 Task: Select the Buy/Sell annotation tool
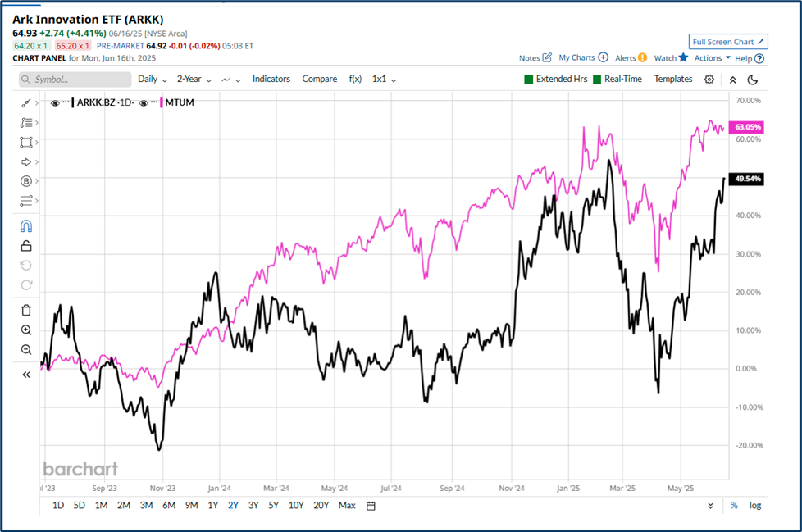click(x=26, y=181)
